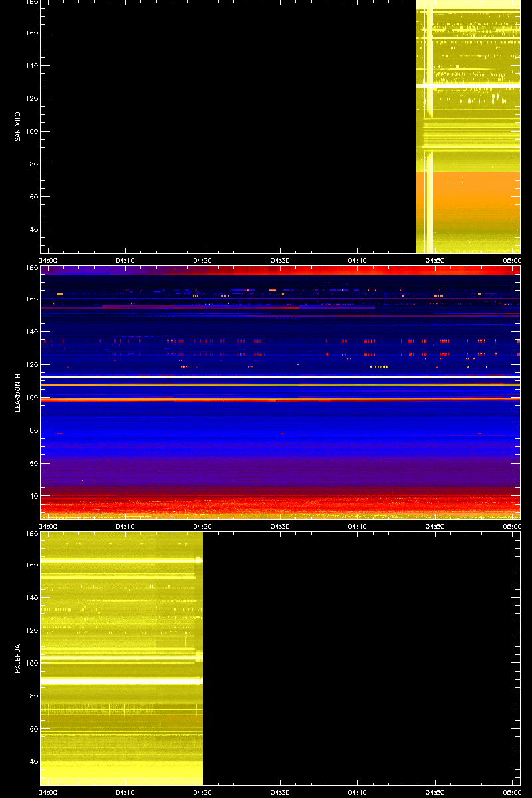The height and width of the screenshot is (798, 532).
Task: Click the yellow San Vito spectrogram data block
Action: (468, 126)
